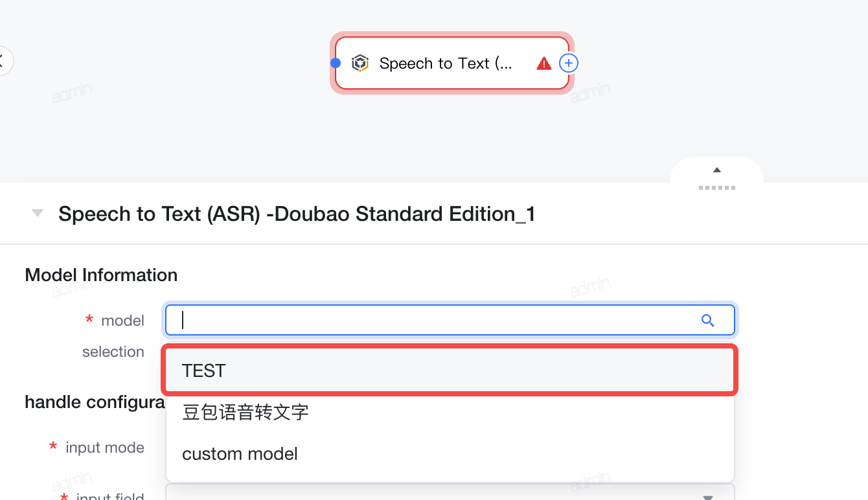
Task: Click the handle configuration section heading
Action: [95, 402]
